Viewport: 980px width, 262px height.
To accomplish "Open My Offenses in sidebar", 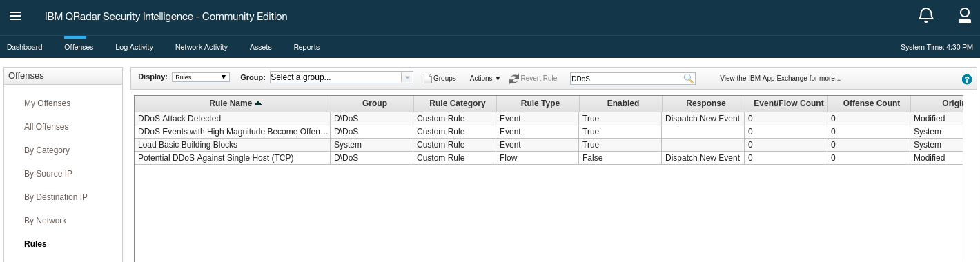I will pos(47,103).
